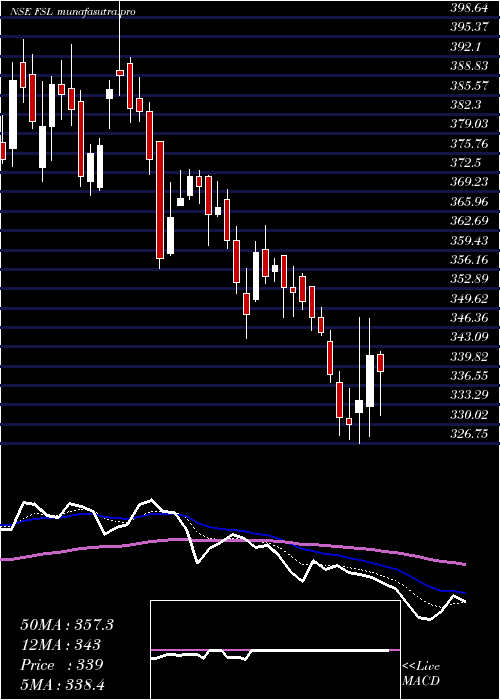Click the 346.36 price axis label
Viewport: 500px width, 700px height.
coord(469,319)
